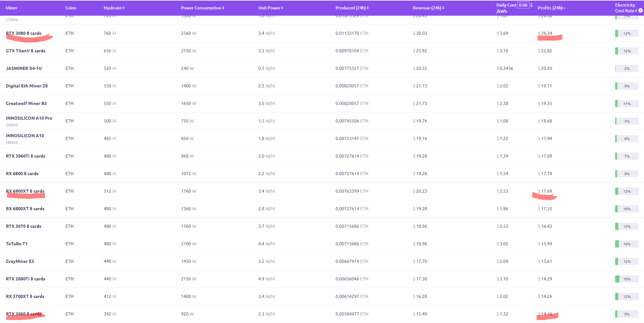Image resolution: width=644 pixels, height=323 pixels.
Task: Edit the Daily Cost 0.06 $/kWh field
Action: [523, 5]
